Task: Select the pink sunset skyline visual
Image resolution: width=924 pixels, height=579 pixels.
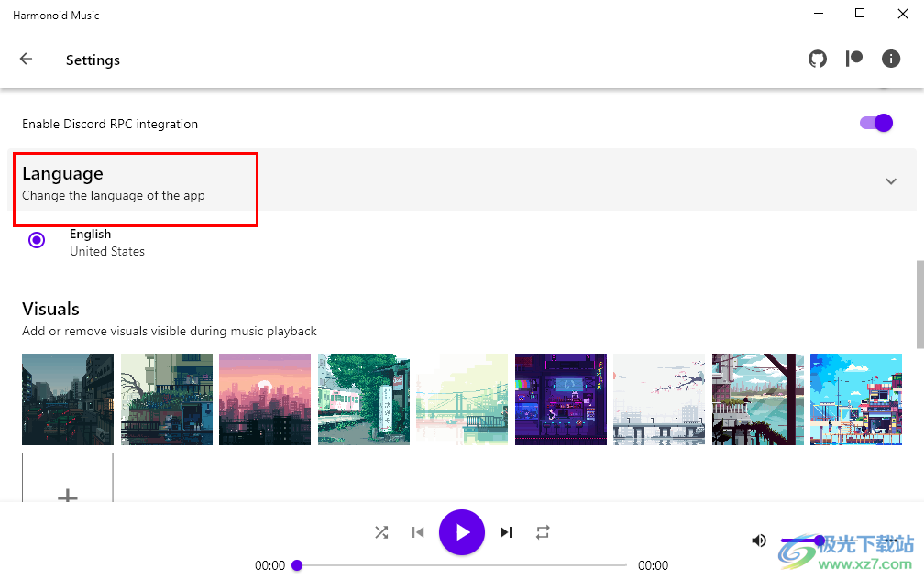Action: pos(265,399)
